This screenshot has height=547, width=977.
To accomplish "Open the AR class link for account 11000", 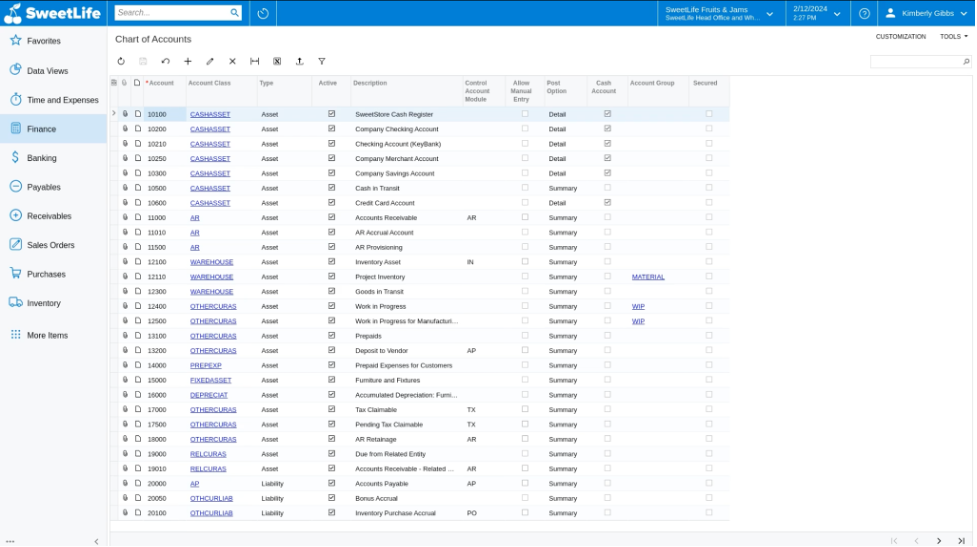I will click(195, 217).
